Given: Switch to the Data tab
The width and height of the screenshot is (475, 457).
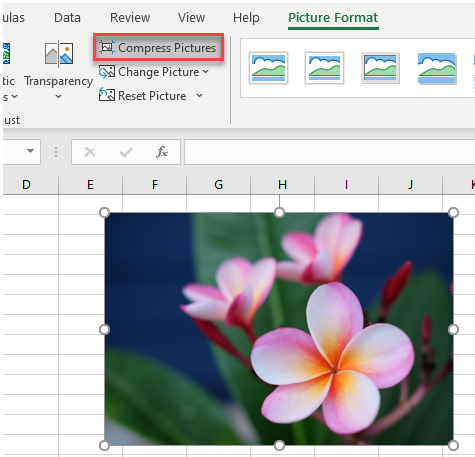Looking at the screenshot, I should (x=67, y=17).
